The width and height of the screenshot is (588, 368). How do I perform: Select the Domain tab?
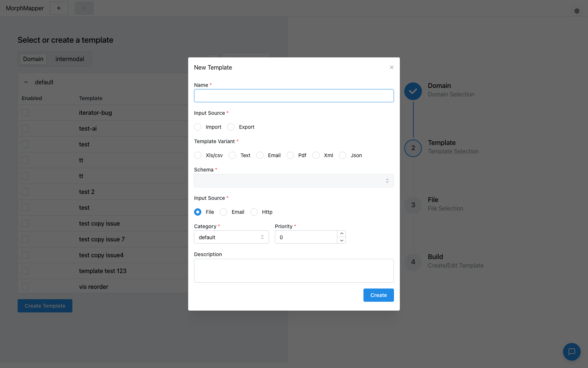coord(33,59)
